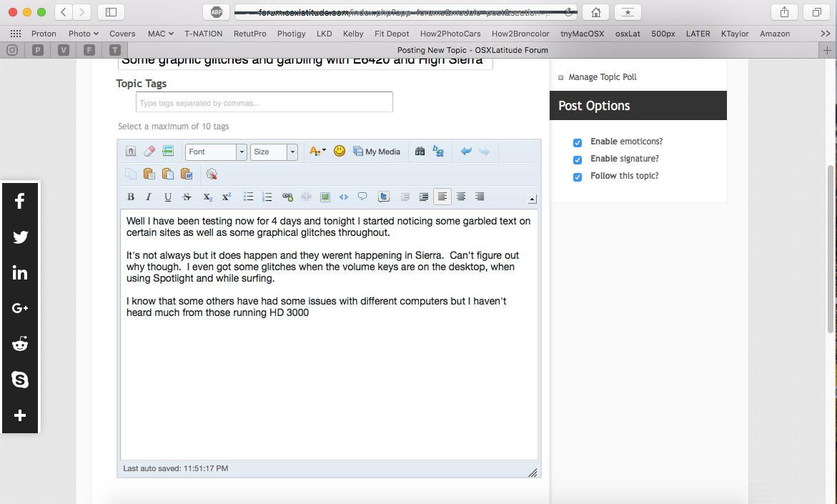This screenshot has width=837, height=504.
Task: Toggle Follow this topic checkbox
Action: pyautogui.click(x=578, y=177)
